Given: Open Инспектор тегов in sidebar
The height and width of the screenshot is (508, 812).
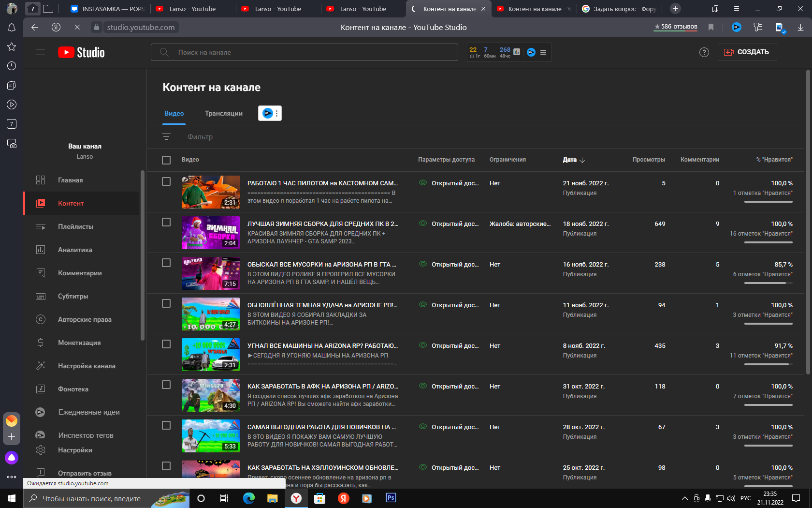Looking at the screenshot, I should (81, 435).
